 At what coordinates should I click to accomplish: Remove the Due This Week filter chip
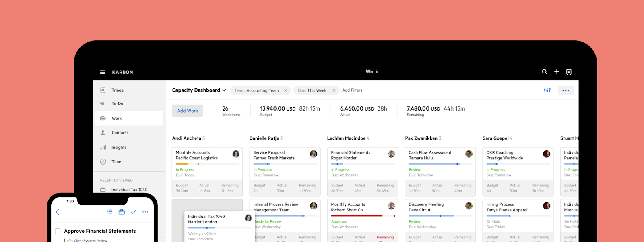point(334,90)
